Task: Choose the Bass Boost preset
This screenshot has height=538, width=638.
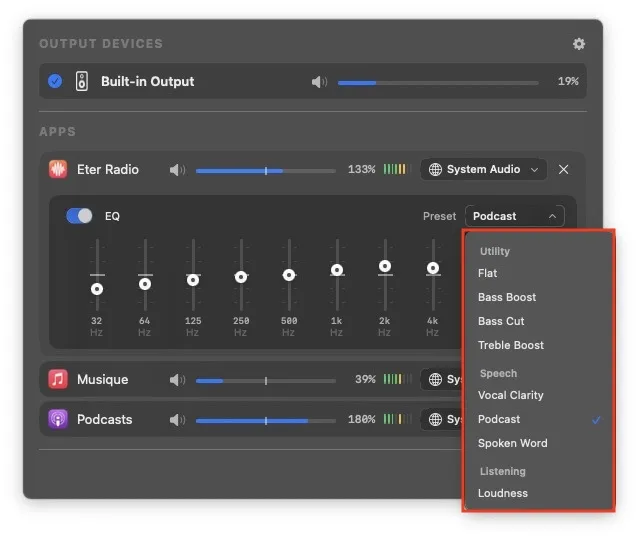Action: (x=539, y=297)
